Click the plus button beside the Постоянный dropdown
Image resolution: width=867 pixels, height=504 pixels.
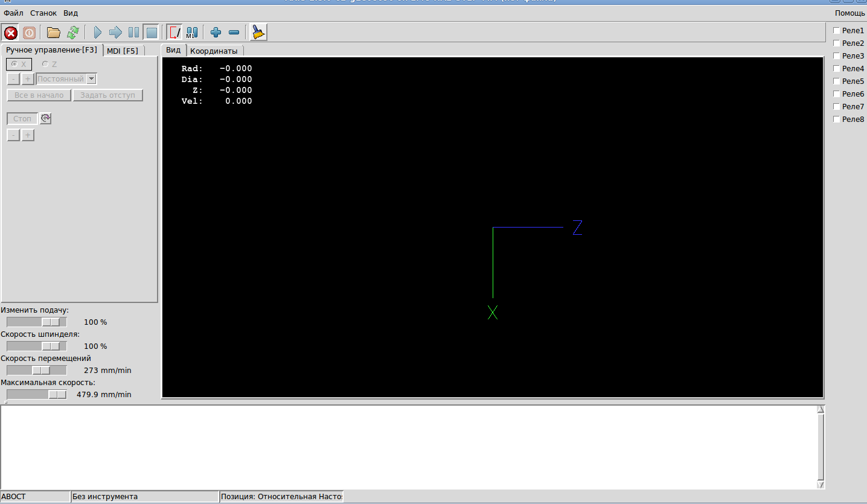tap(28, 79)
